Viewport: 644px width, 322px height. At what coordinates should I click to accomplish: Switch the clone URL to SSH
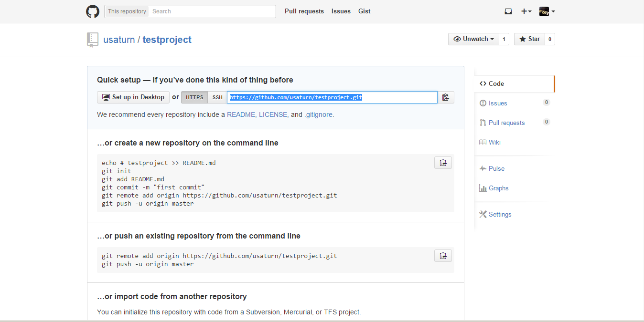(x=217, y=97)
